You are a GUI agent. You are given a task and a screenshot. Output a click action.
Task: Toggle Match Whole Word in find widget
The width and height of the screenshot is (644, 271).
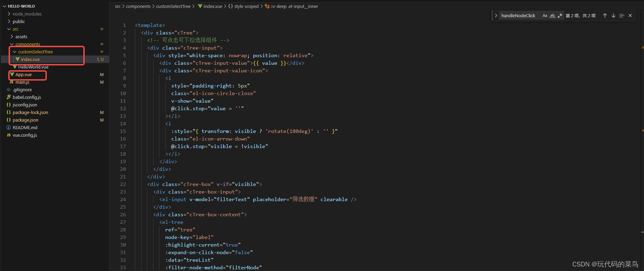click(552, 15)
